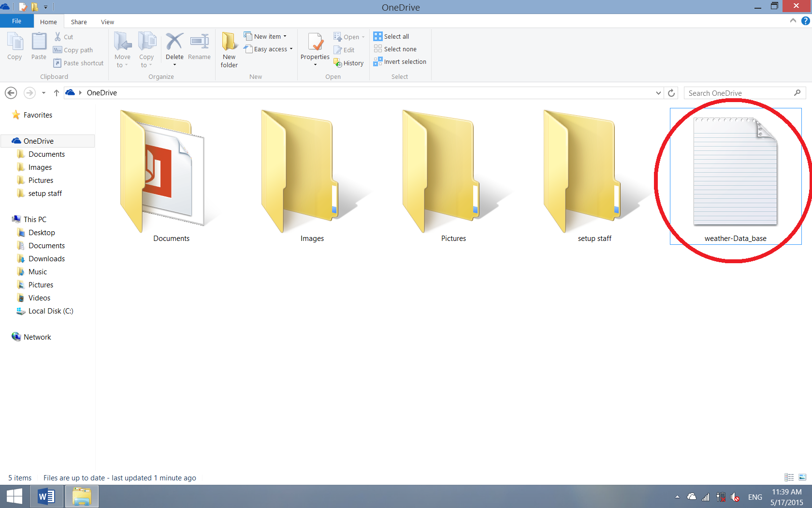Select Network in the navigation pane
The height and width of the screenshot is (508, 812).
pyautogui.click(x=31, y=337)
